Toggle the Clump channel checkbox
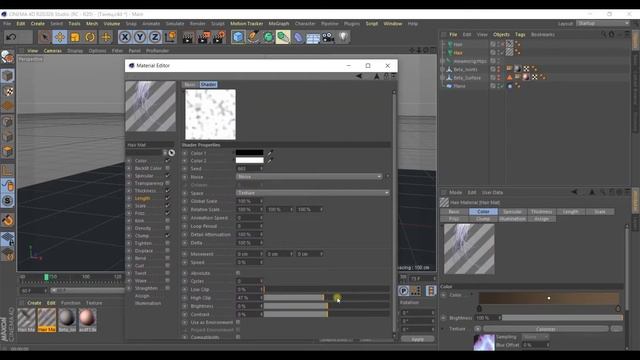This screenshot has height=360, width=640. [167, 236]
